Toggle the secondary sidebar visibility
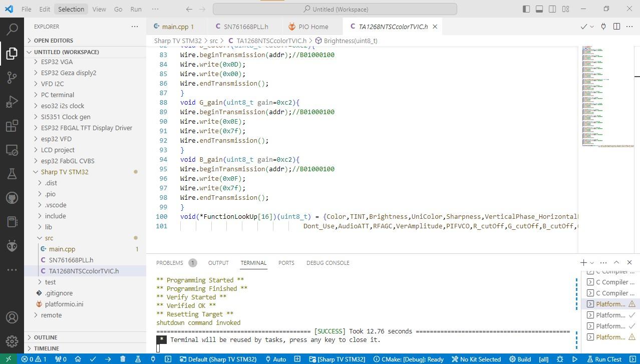This screenshot has height=364, width=640. coord(552,9)
